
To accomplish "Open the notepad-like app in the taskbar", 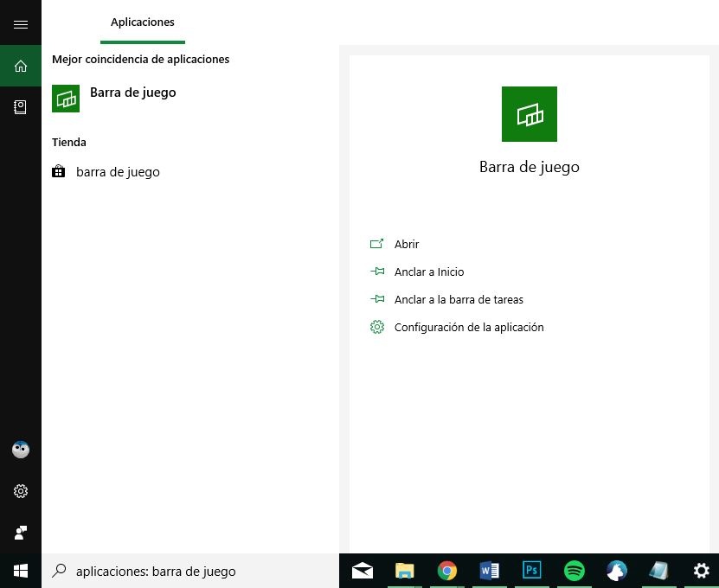I will 659,571.
